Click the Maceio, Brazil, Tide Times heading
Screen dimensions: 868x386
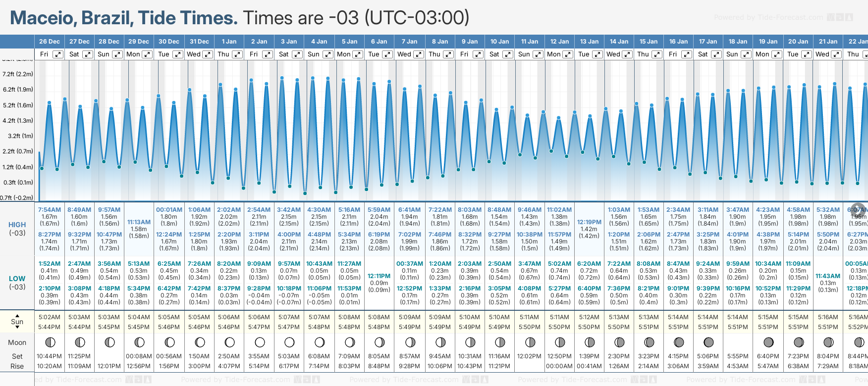124,18
